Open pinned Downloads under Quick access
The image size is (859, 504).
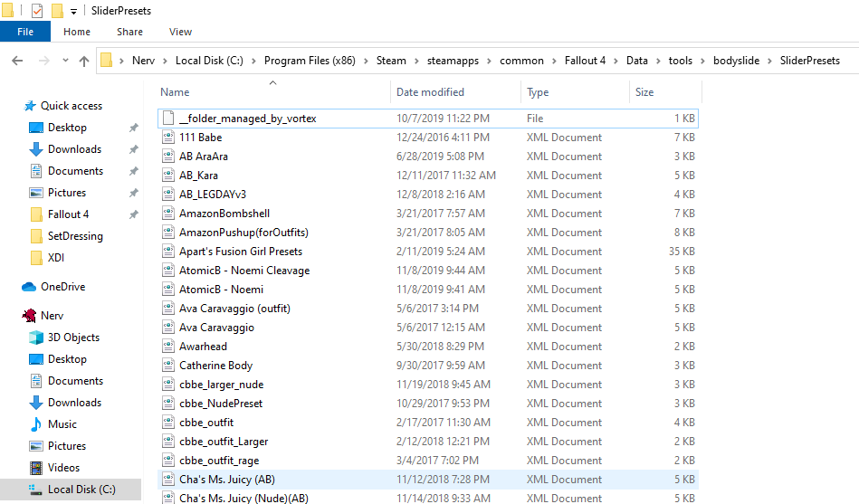[74, 149]
